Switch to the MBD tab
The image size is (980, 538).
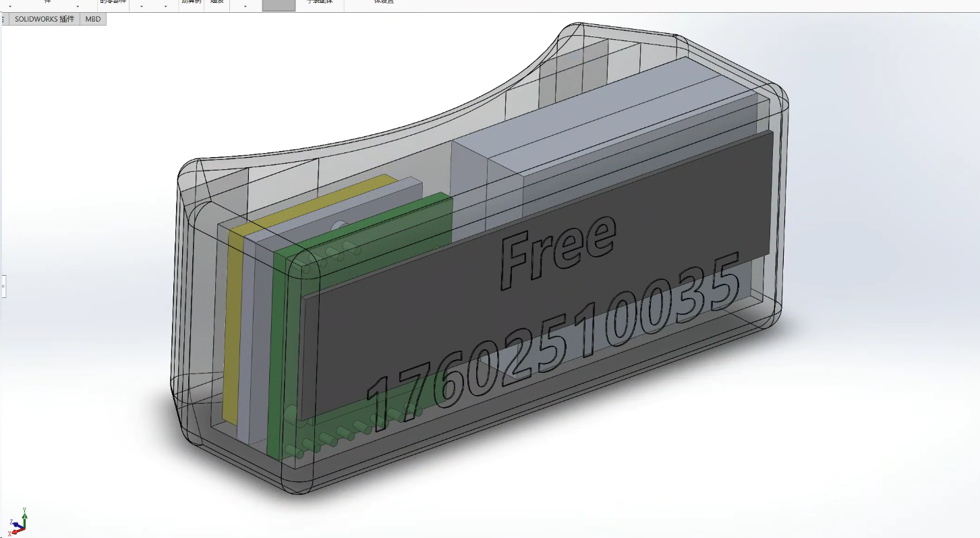pos(93,19)
